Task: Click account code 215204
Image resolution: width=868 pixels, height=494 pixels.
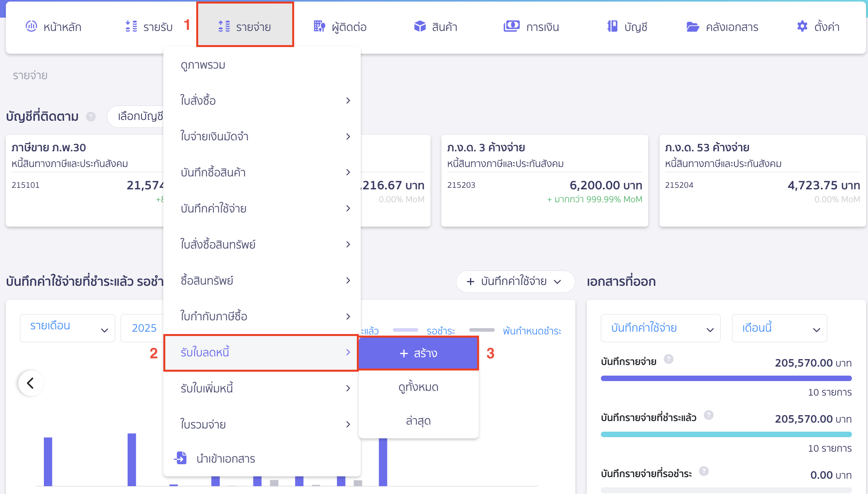Action: click(x=679, y=185)
